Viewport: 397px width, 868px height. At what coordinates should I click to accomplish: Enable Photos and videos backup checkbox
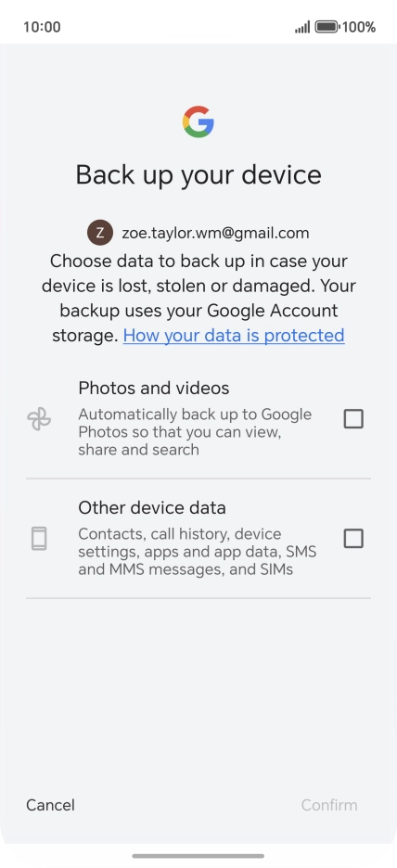(x=353, y=419)
